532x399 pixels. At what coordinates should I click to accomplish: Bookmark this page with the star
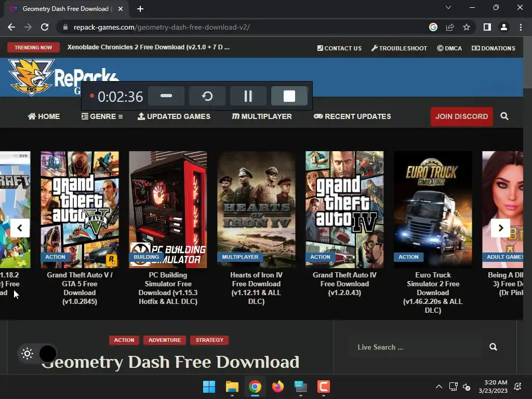click(467, 27)
